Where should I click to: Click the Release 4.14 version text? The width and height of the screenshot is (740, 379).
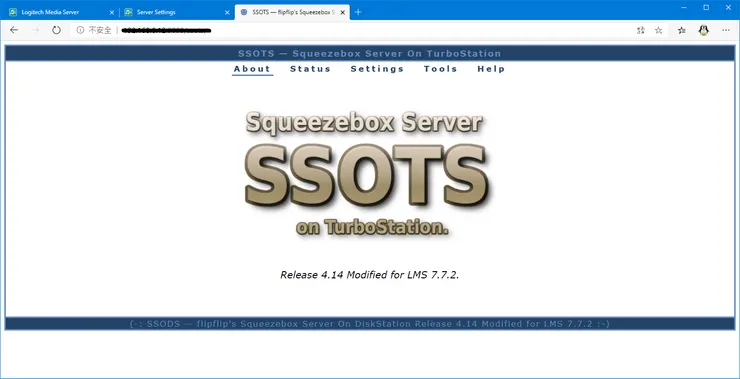(x=370, y=275)
